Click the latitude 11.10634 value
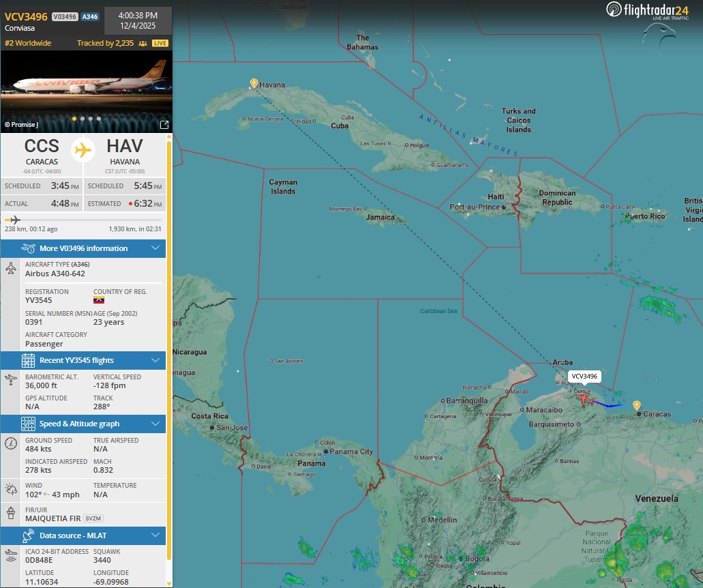The width and height of the screenshot is (703, 588). [42, 582]
